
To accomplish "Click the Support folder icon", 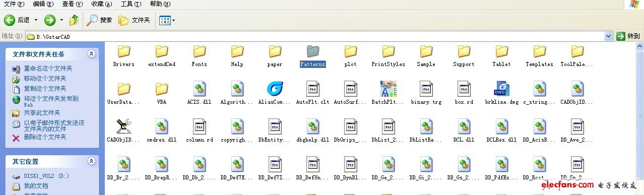I will [x=464, y=51].
